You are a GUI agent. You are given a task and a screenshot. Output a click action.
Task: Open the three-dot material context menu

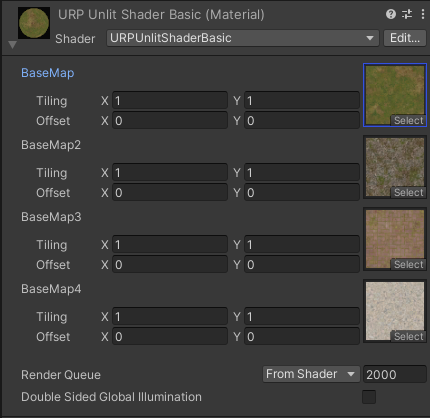point(423,14)
